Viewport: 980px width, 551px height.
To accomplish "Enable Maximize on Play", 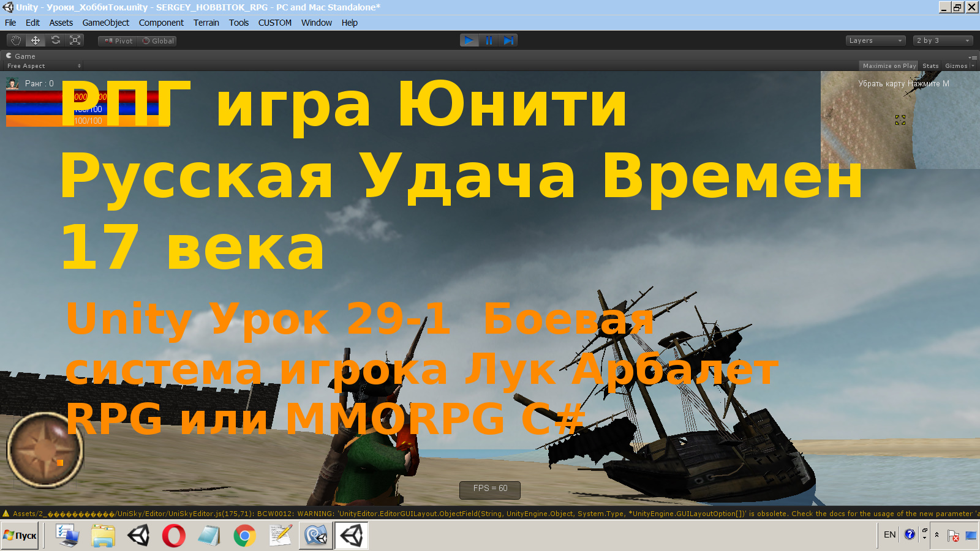I will point(889,66).
